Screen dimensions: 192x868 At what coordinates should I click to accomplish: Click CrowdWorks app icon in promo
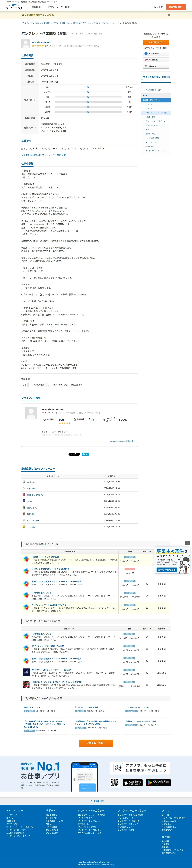pyautogui.click(x=118, y=768)
